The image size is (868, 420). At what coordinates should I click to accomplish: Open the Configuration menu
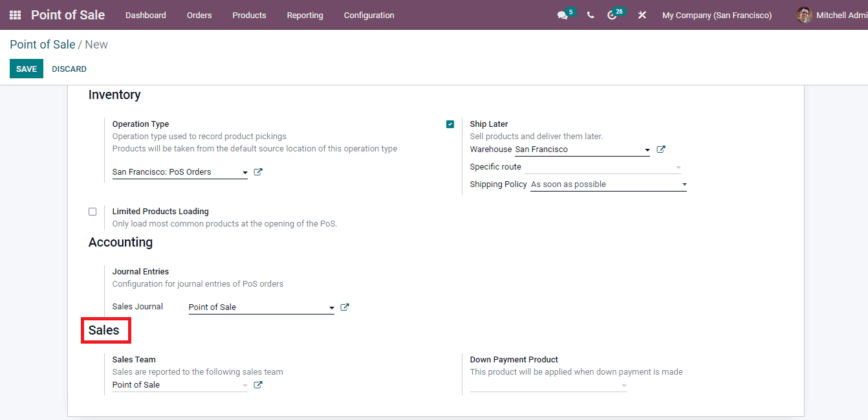tap(369, 15)
